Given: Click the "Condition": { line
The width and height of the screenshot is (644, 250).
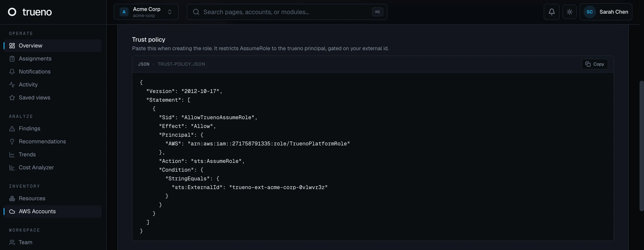Looking at the screenshot, I should (181, 170).
